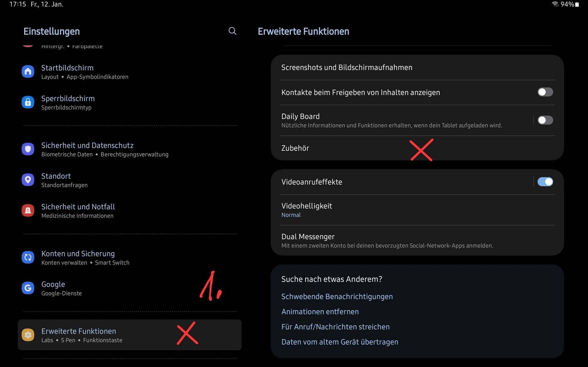588x367 pixels.
Task: Tap the Sicherheit und Notfall alert icon
Action: (28, 210)
